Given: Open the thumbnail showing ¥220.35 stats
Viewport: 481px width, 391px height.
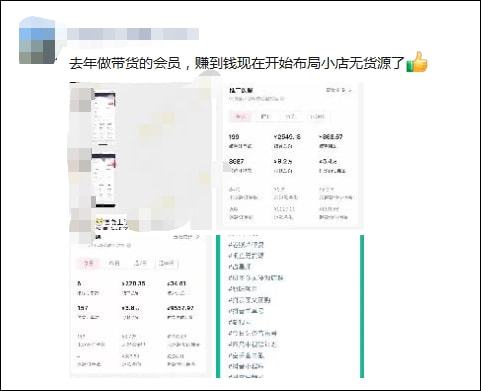Looking at the screenshot, I should [x=140, y=306].
